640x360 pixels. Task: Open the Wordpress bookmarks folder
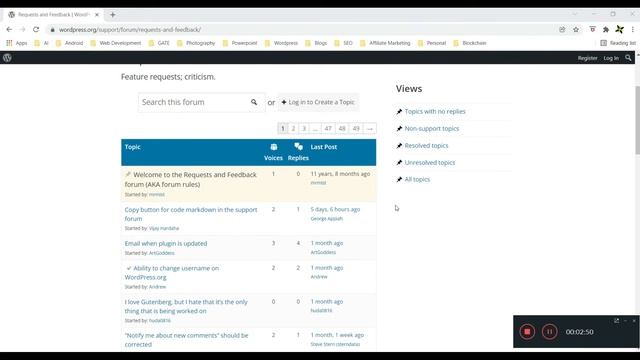pos(282,43)
